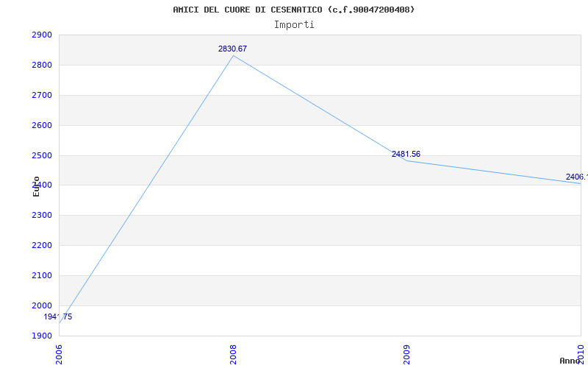This screenshot has height=368, width=588.
Task: Click the 2406 data label at right edge
Action: pos(577,177)
